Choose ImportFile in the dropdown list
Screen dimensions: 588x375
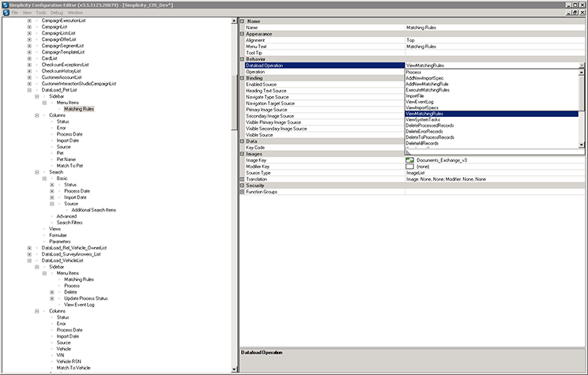coord(492,96)
